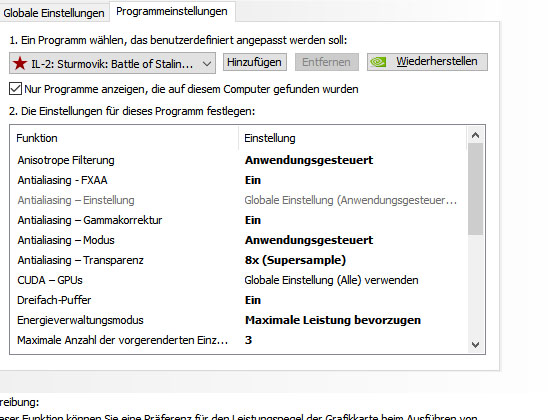Click the Globale Einstellung (Anwendungsgesteuer… value
The width and height of the screenshot is (548, 420).
point(351,200)
